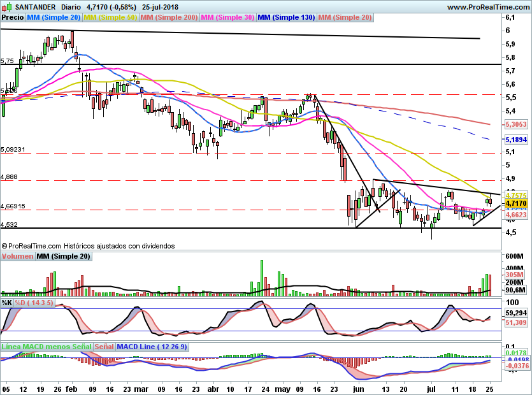The height and width of the screenshot is (395, 532).
Task: Select the %K stochastic label
Action: [x=7, y=303]
